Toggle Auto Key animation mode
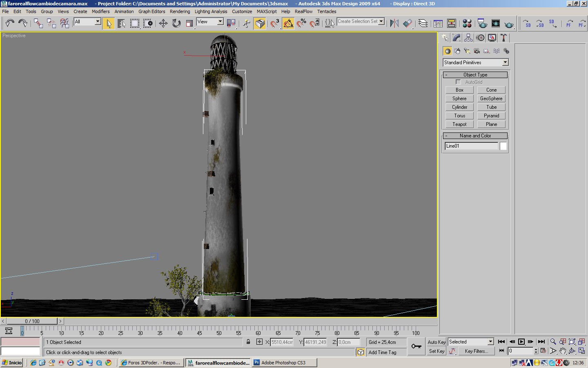Screen dimensions: 588x368 (x=437, y=342)
